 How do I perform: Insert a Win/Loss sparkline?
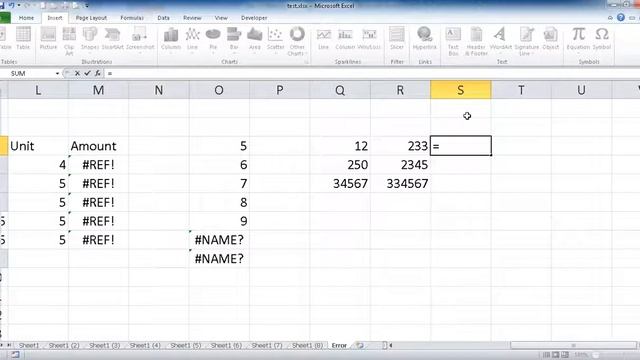pyautogui.click(x=369, y=39)
